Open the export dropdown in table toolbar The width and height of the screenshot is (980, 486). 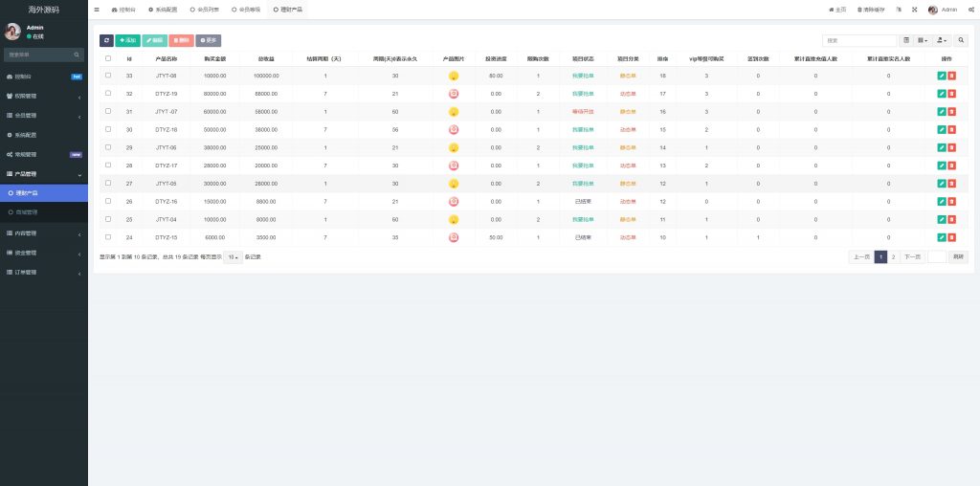coord(941,40)
